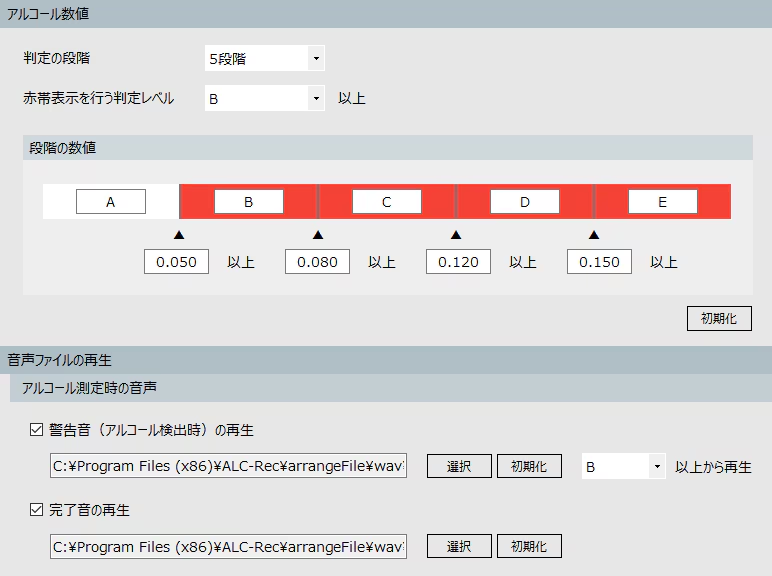Click the 初期化 button for stage values
Image resolution: width=772 pixels, height=576 pixels.
[719, 318]
